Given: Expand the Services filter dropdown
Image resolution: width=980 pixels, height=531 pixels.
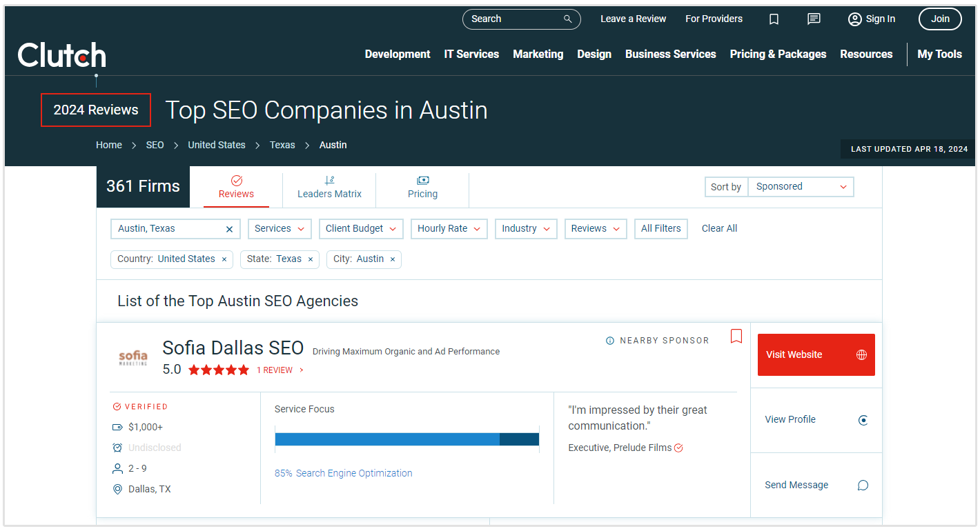Looking at the screenshot, I should pyautogui.click(x=280, y=229).
